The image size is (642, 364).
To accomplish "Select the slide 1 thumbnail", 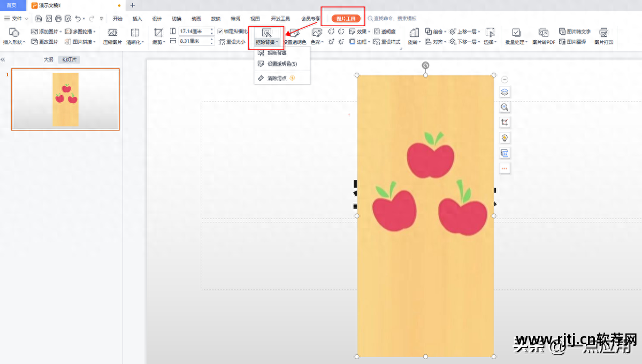I will (x=65, y=99).
